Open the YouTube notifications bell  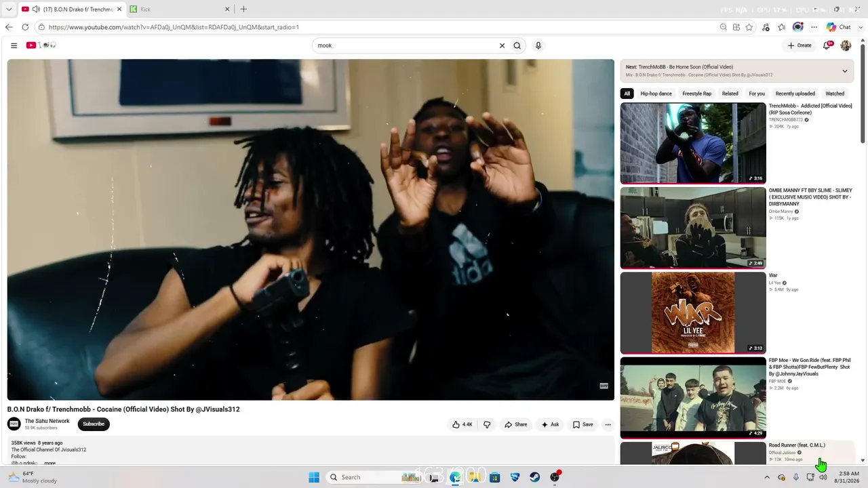click(827, 45)
